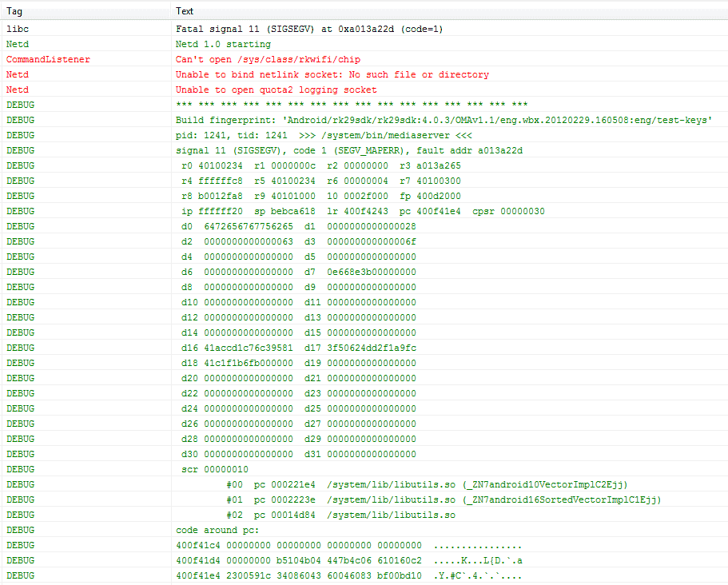This screenshot has width=728, height=585.
Task: Click the d4 and d5 register line
Action: 364,257
